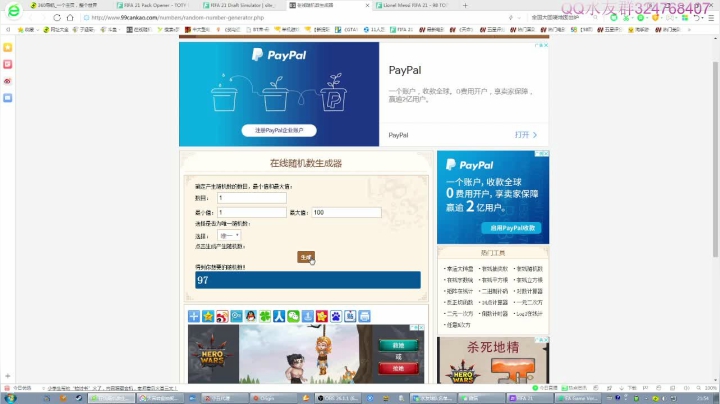Click the sidebar plus icon at bottom
Screen dimensions: 720x404
tap(7, 376)
